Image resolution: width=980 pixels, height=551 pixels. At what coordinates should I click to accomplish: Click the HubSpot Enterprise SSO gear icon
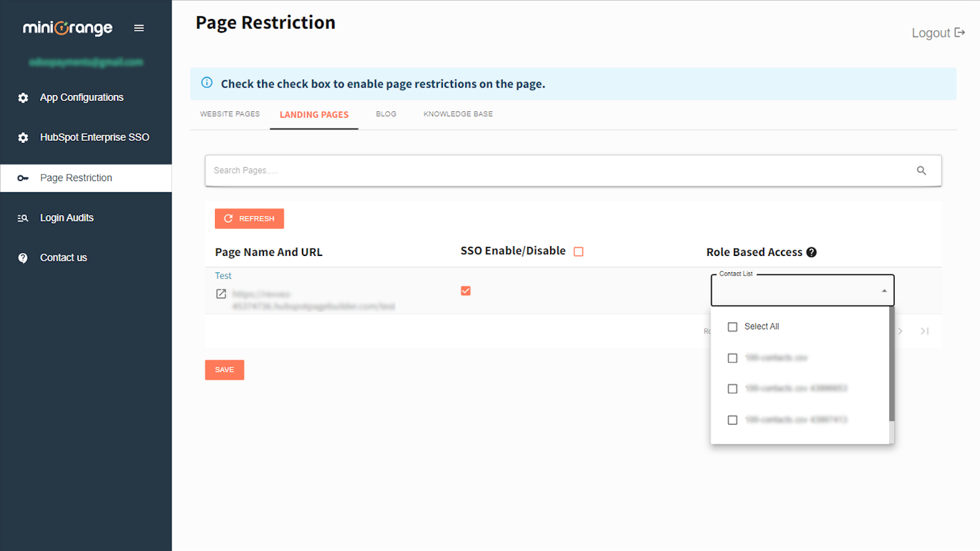tap(23, 138)
